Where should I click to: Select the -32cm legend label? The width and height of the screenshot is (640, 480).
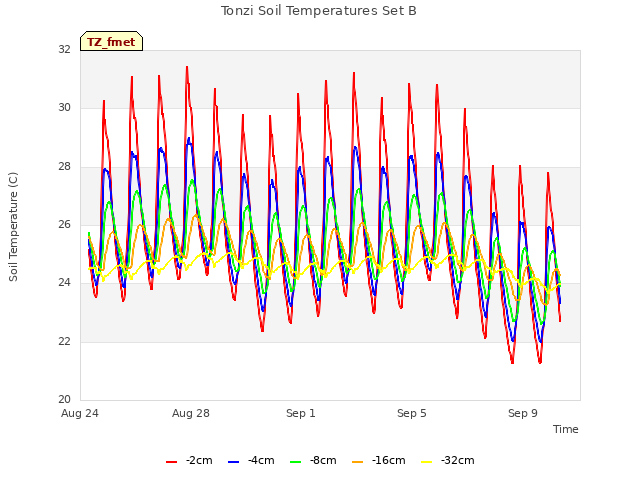click(458, 460)
